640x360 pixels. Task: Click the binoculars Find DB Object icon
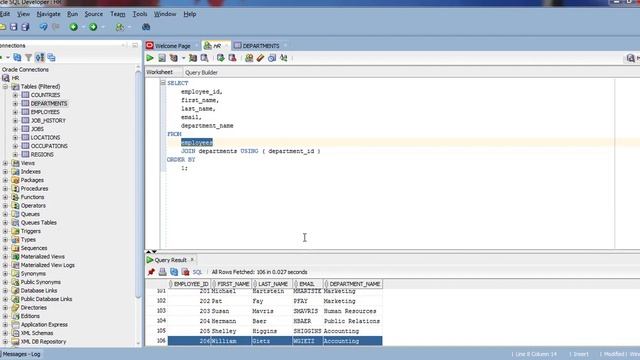tap(146, 27)
